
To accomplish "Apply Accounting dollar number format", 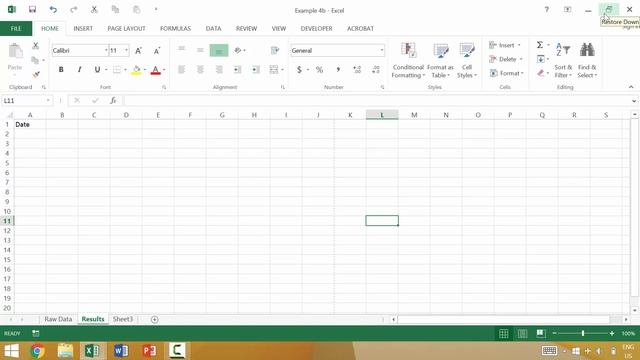I will point(299,70).
